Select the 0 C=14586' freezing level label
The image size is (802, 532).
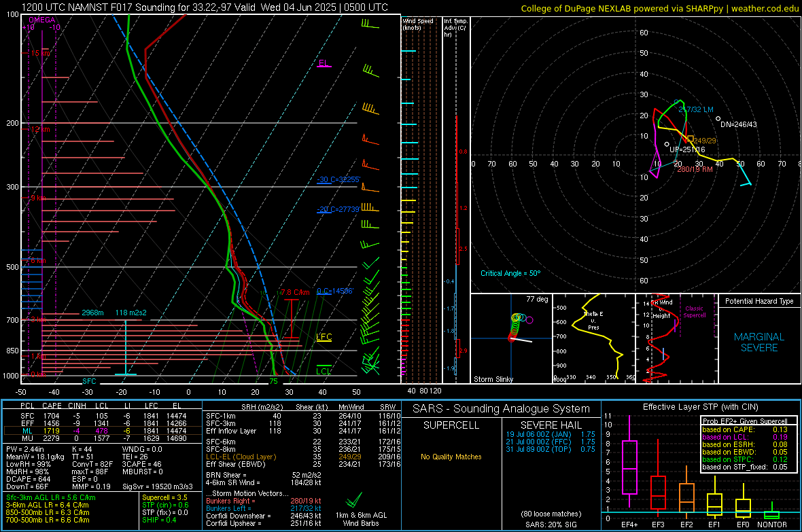tap(335, 291)
